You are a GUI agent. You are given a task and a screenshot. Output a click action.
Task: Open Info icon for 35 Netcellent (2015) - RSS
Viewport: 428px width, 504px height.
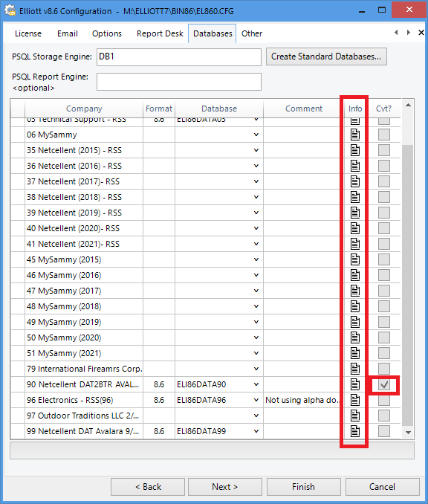tap(354, 150)
